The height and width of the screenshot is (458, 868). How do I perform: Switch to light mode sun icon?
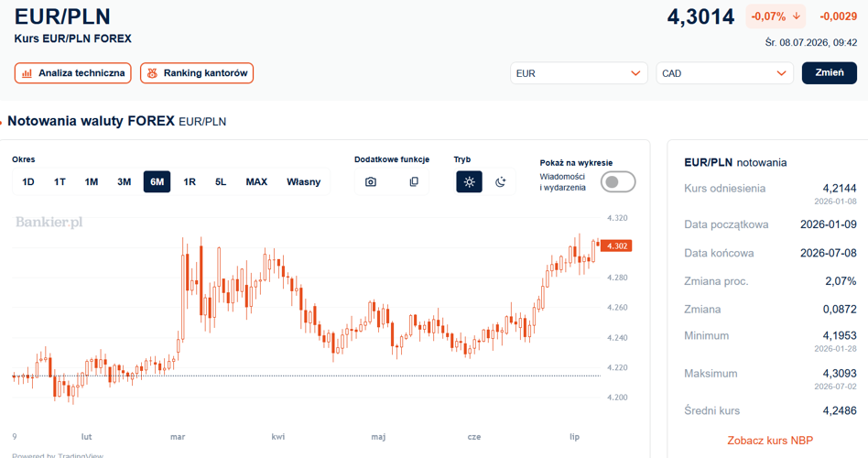[469, 181]
